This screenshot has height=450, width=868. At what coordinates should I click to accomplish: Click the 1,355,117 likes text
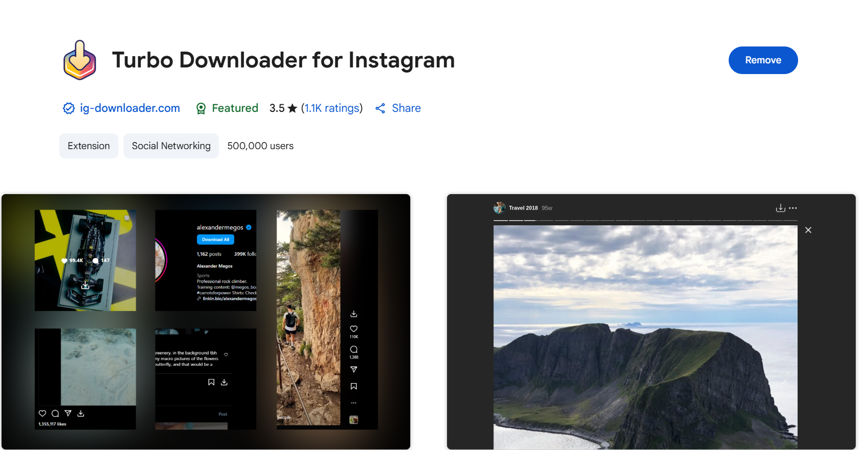tap(52, 424)
